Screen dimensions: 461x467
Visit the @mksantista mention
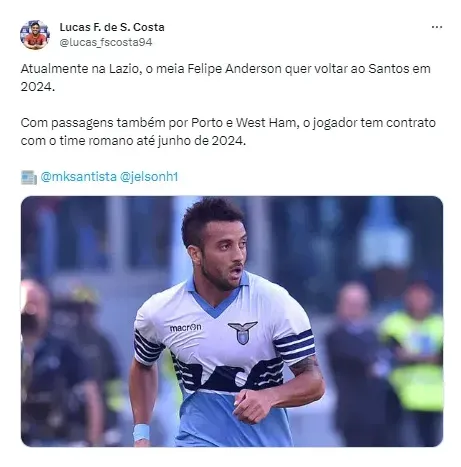click(79, 177)
